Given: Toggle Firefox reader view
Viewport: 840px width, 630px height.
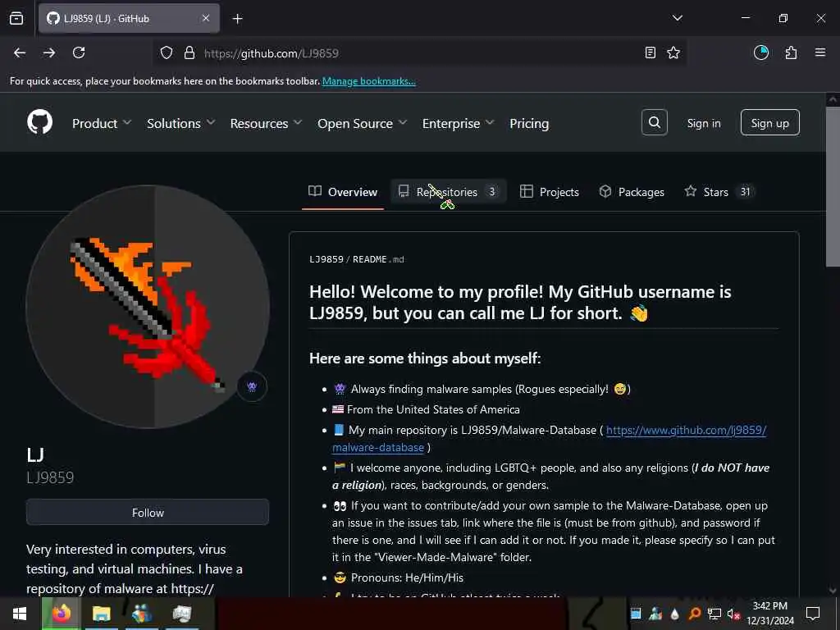Looking at the screenshot, I should 650,53.
